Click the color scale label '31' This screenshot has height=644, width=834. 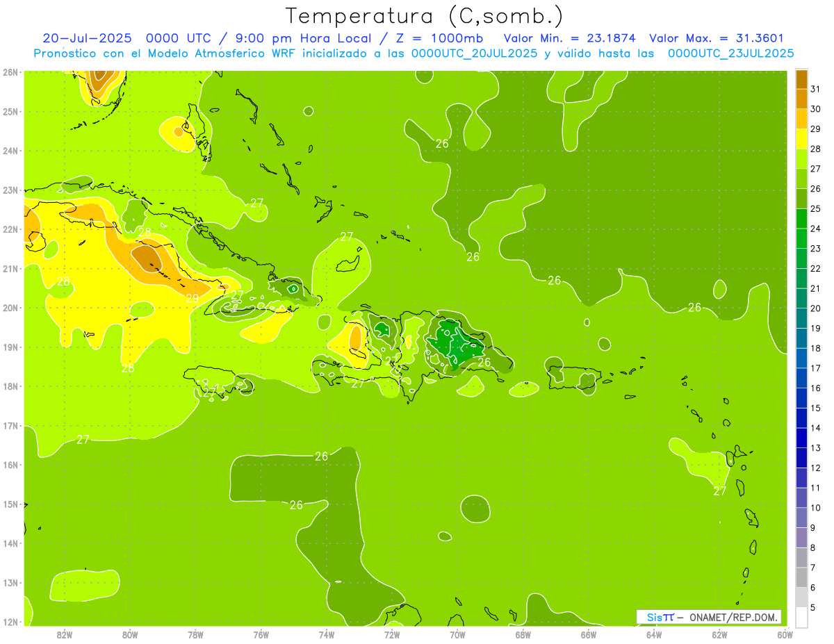click(x=815, y=90)
